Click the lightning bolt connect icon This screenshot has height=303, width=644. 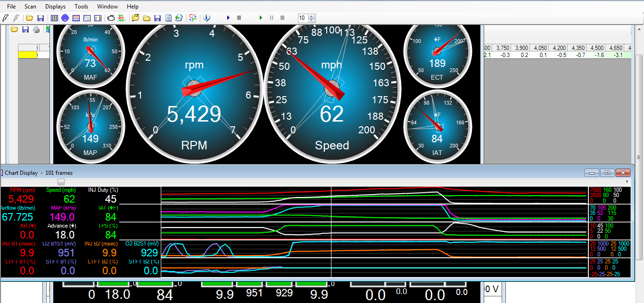[x=6, y=18]
